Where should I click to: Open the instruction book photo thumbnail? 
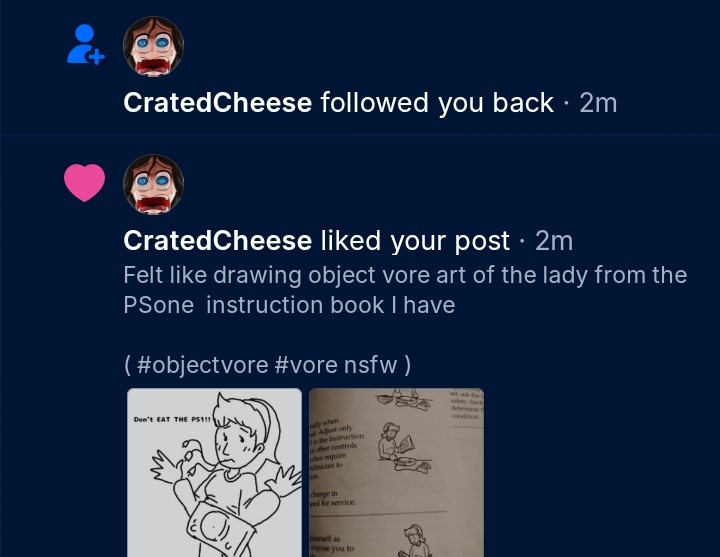click(396, 472)
